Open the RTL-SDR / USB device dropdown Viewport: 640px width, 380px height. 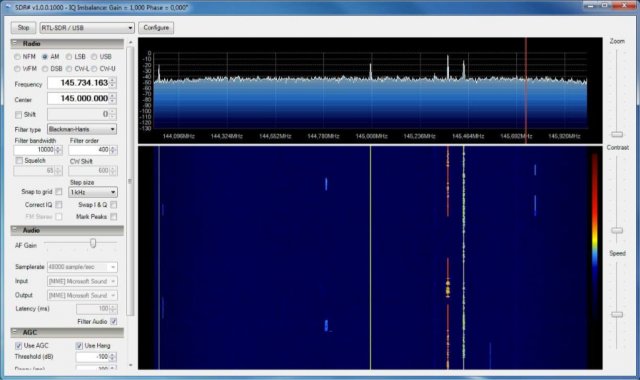[x=87, y=28]
